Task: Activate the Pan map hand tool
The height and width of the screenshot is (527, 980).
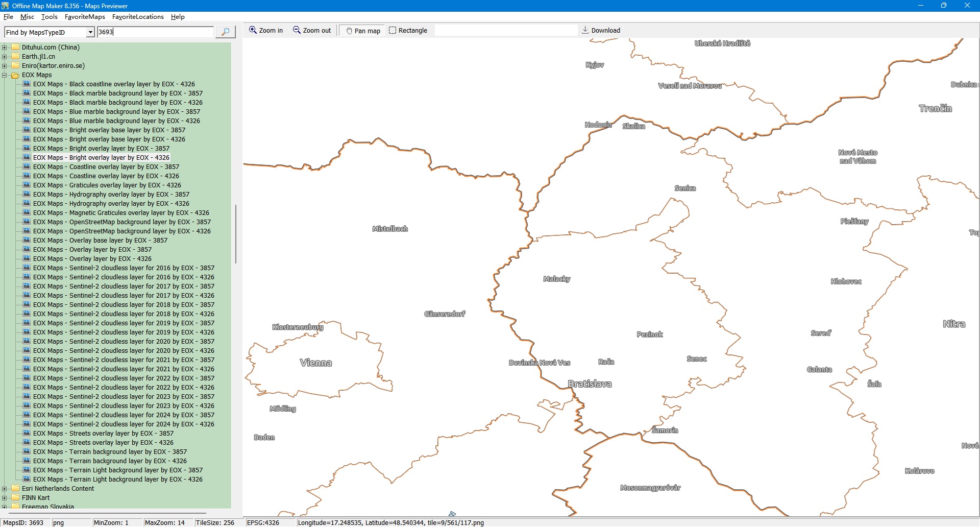Action: click(349, 31)
